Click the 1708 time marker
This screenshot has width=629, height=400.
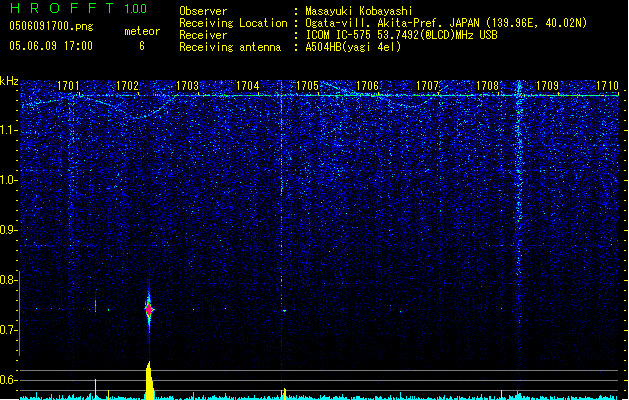(487, 86)
